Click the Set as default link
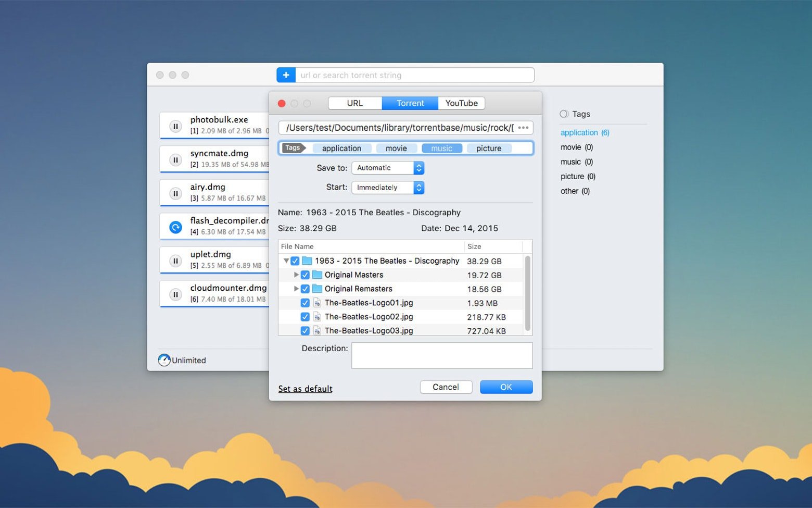This screenshot has width=812, height=508. pos(305,389)
